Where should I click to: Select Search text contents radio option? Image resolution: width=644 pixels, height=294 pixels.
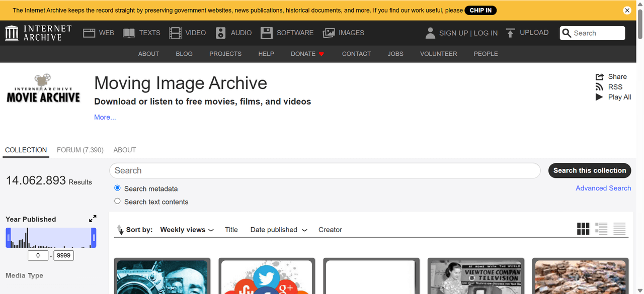click(x=117, y=201)
